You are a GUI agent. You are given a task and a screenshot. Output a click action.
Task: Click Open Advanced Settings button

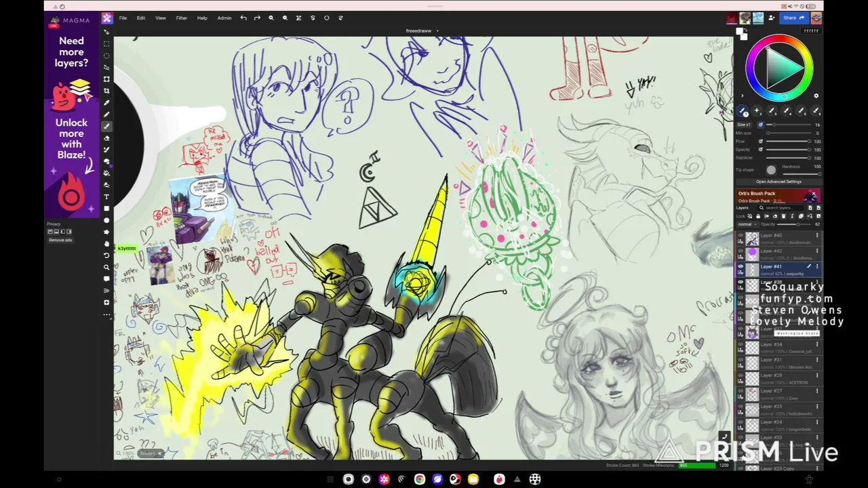778,182
